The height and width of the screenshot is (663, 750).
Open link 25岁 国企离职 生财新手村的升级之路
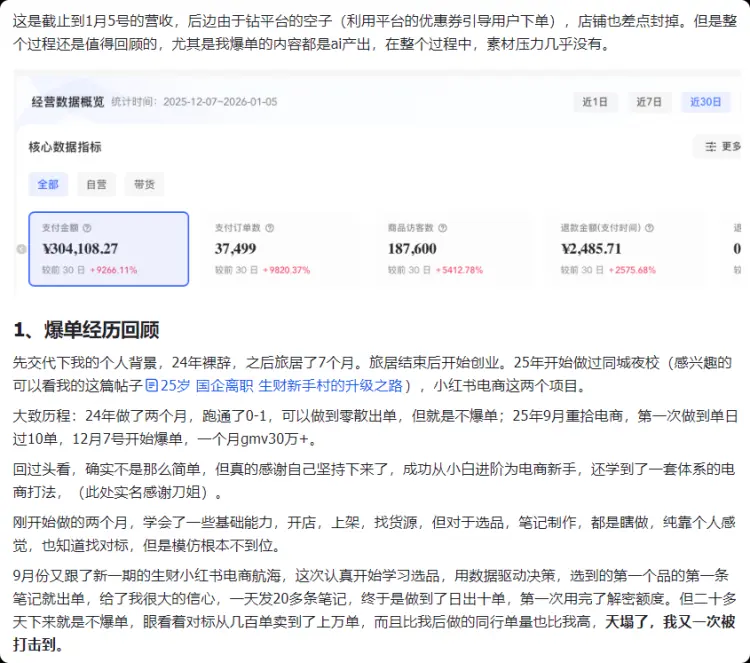pos(281,386)
